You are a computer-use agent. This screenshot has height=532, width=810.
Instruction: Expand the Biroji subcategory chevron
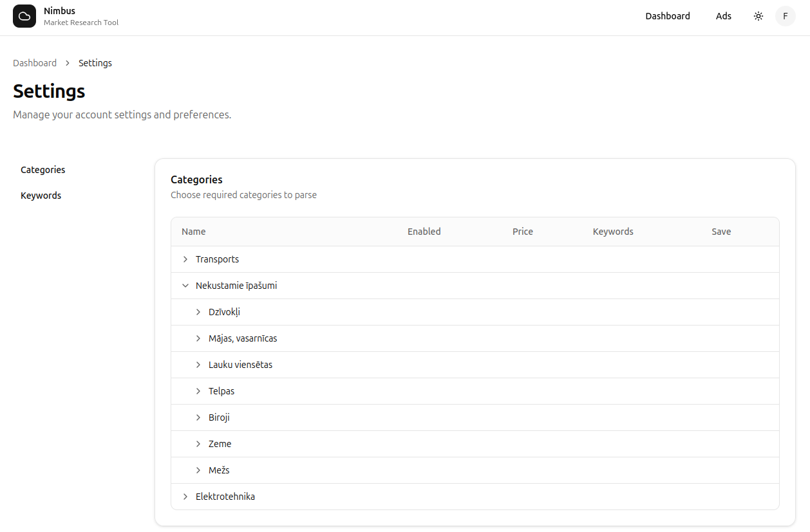pyautogui.click(x=198, y=417)
